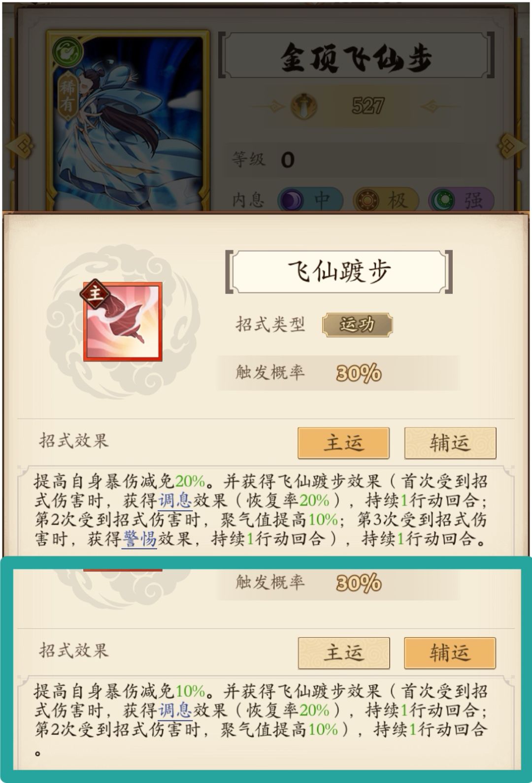Tap the sword power icon beside 527
This screenshot has height=783, width=532.
pyautogui.click(x=304, y=105)
